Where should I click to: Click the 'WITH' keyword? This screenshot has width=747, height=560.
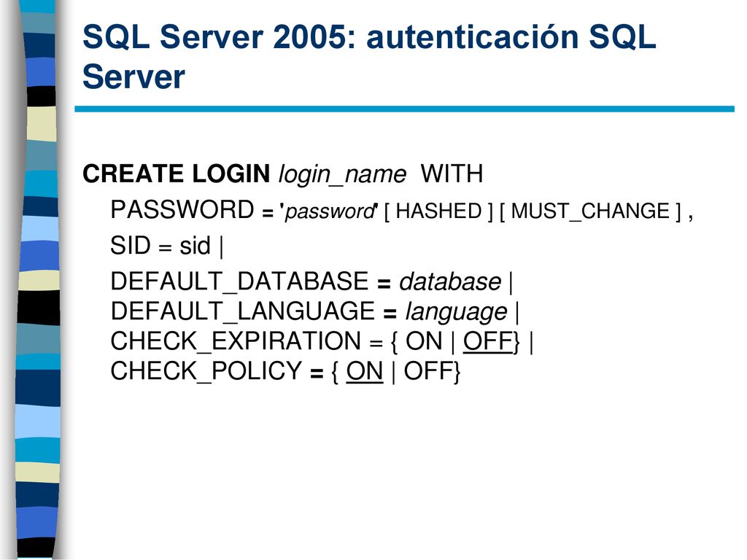pos(452,174)
